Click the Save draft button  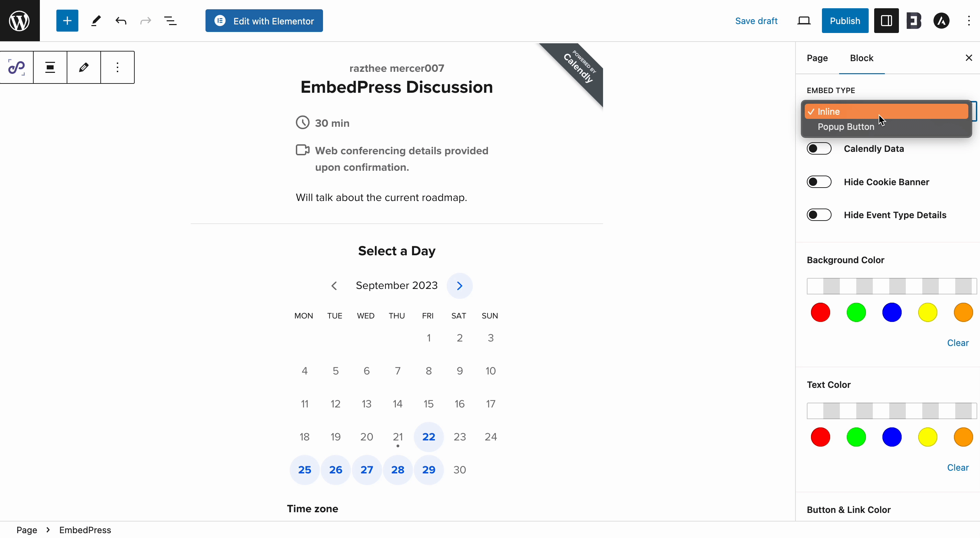(x=756, y=21)
